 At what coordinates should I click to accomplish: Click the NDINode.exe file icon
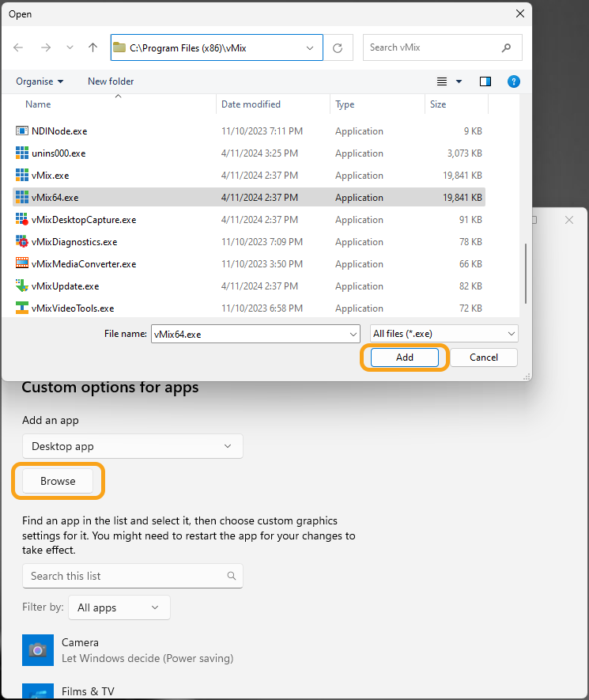[22, 131]
